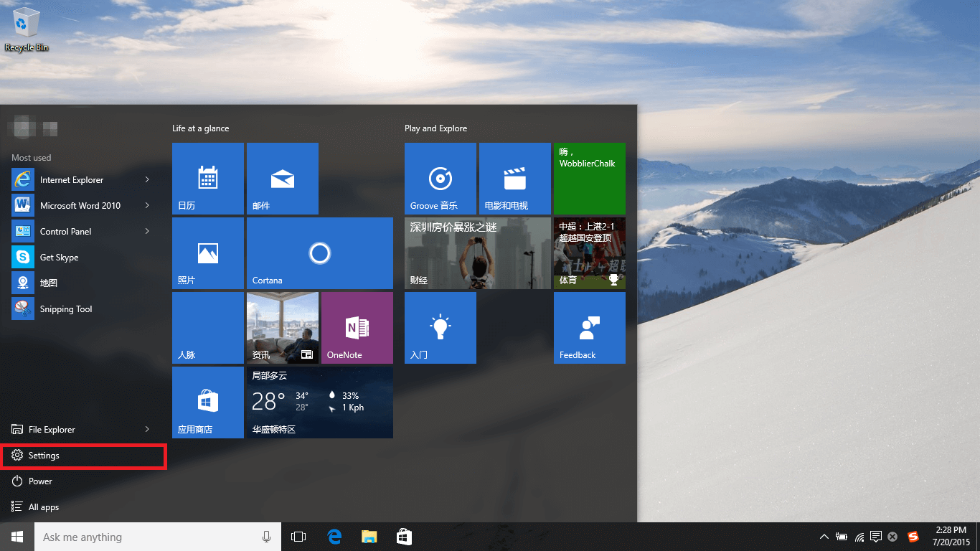The width and height of the screenshot is (980, 551).
Task: Open the Store taskbar icon
Action: 404,537
